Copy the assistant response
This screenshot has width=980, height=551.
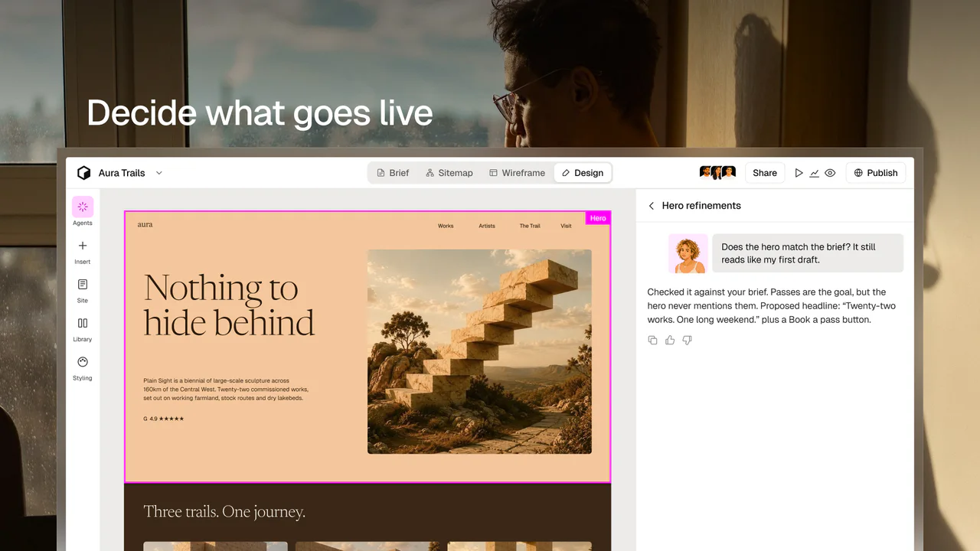tap(652, 340)
